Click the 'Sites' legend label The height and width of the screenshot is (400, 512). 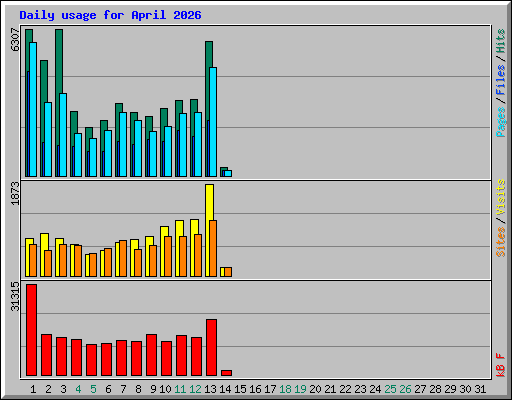500,241
